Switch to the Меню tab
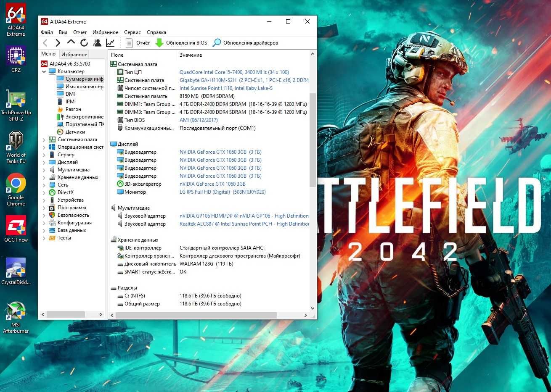551x392 pixels. (x=48, y=54)
